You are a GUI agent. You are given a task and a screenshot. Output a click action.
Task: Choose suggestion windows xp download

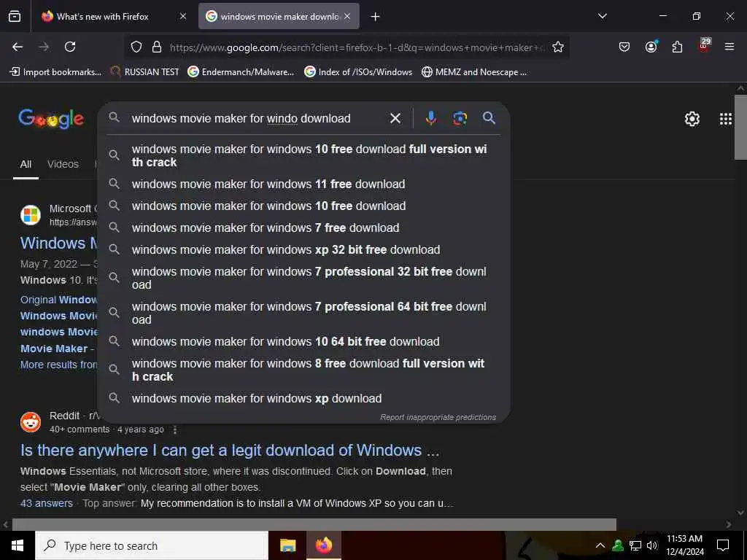pos(303,398)
